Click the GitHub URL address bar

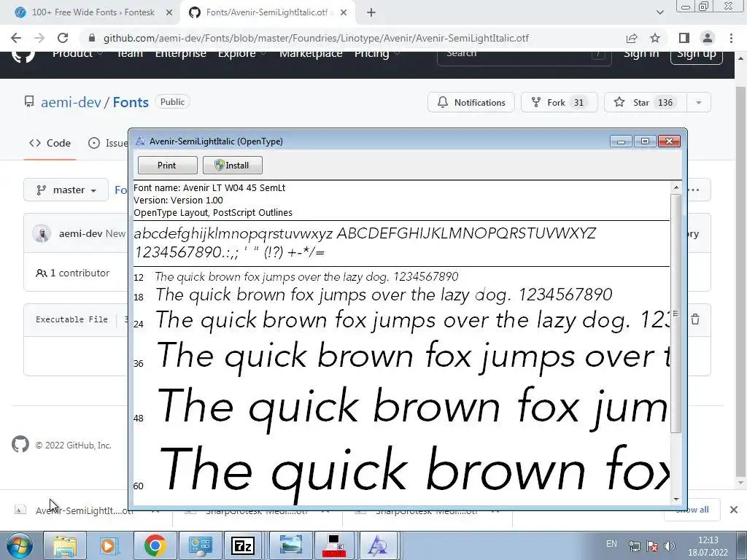click(316, 38)
